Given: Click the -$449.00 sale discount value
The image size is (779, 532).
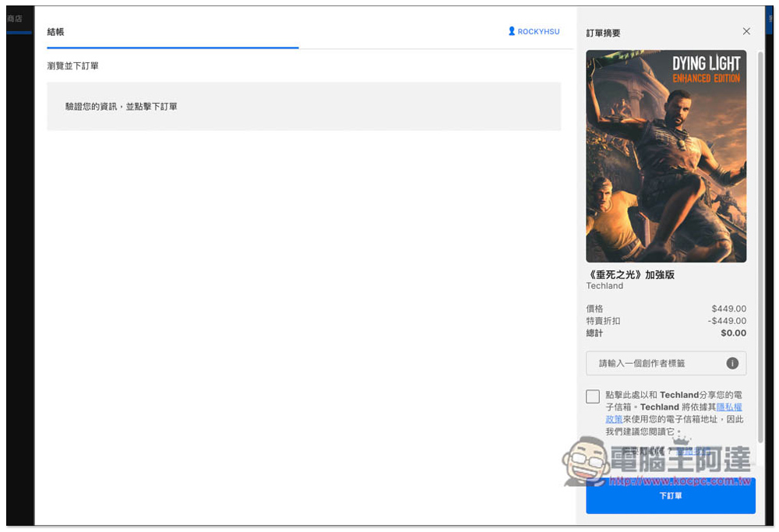Looking at the screenshot, I should tap(727, 321).
